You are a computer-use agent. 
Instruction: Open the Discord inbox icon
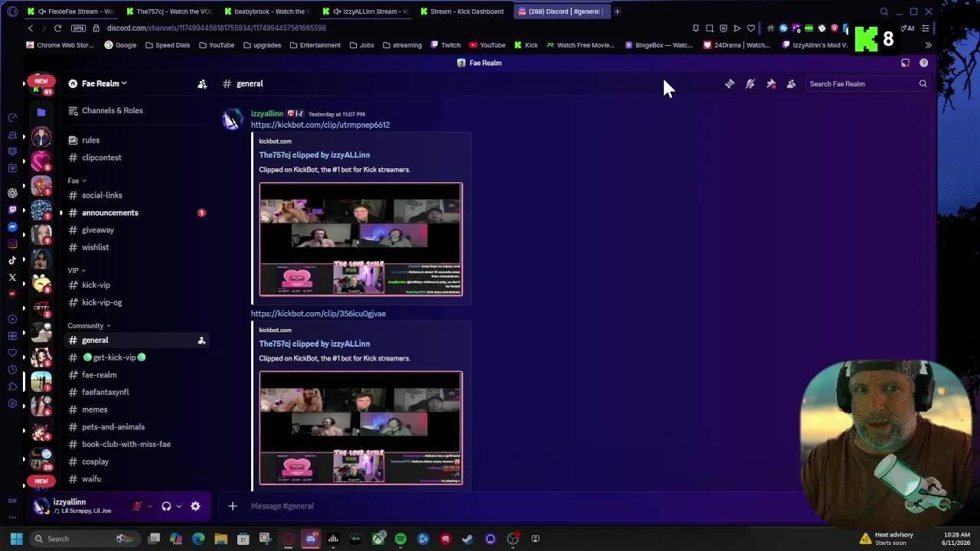[x=905, y=63]
